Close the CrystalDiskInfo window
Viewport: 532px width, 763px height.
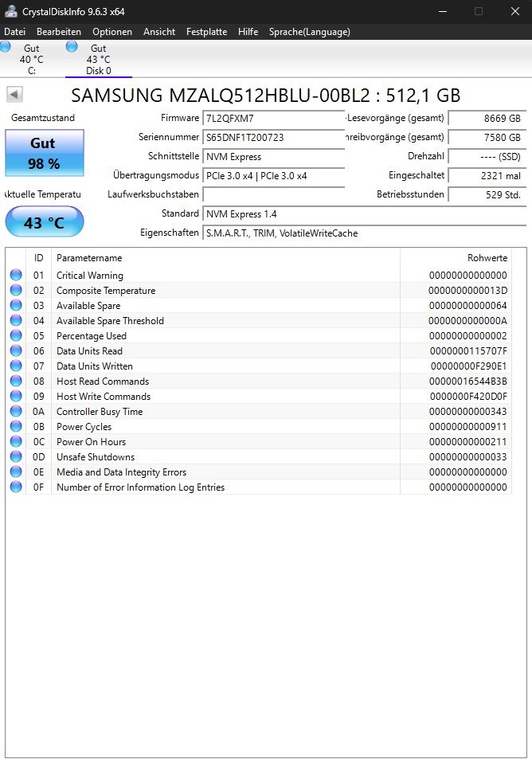(515, 11)
